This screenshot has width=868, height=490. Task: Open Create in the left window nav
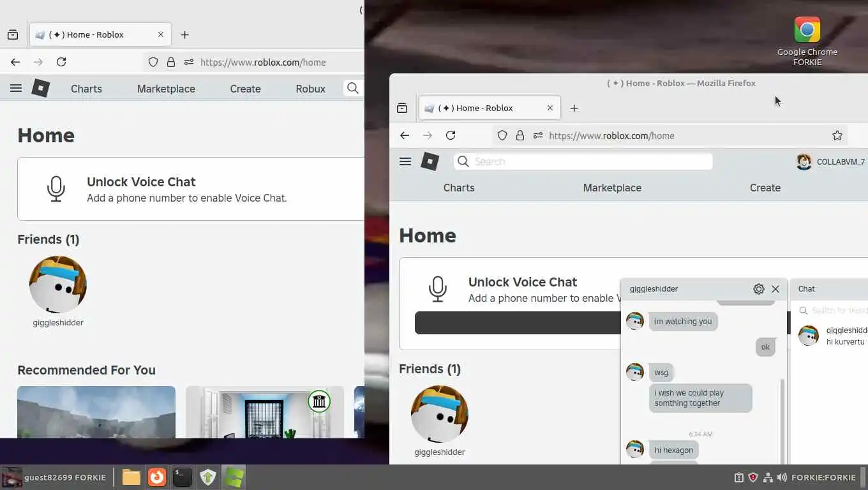[245, 89]
